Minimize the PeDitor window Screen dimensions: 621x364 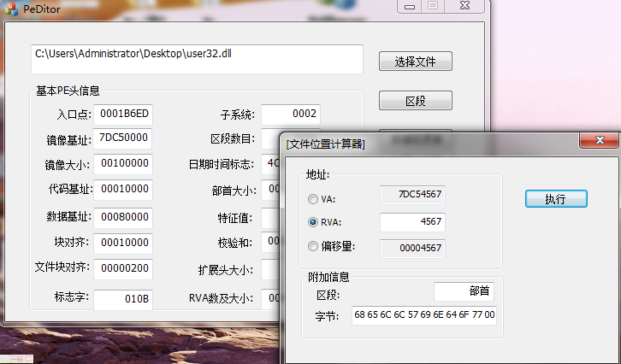(409, 6)
